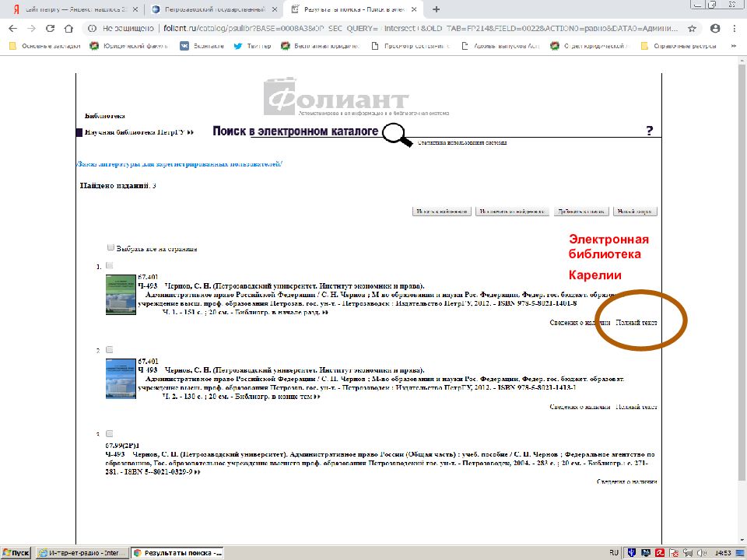Open help via the question mark icon

point(650,131)
